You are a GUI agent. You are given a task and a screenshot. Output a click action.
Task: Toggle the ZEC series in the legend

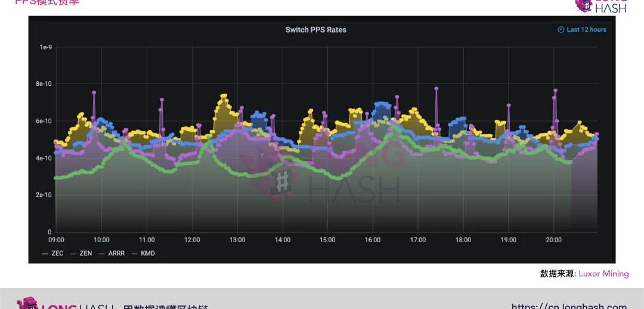57,254
